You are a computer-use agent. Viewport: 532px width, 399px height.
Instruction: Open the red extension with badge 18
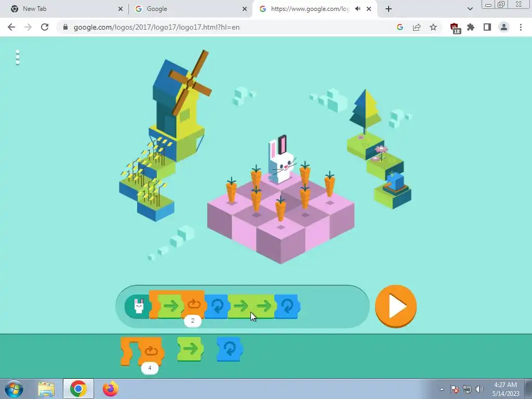coord(455,28)
